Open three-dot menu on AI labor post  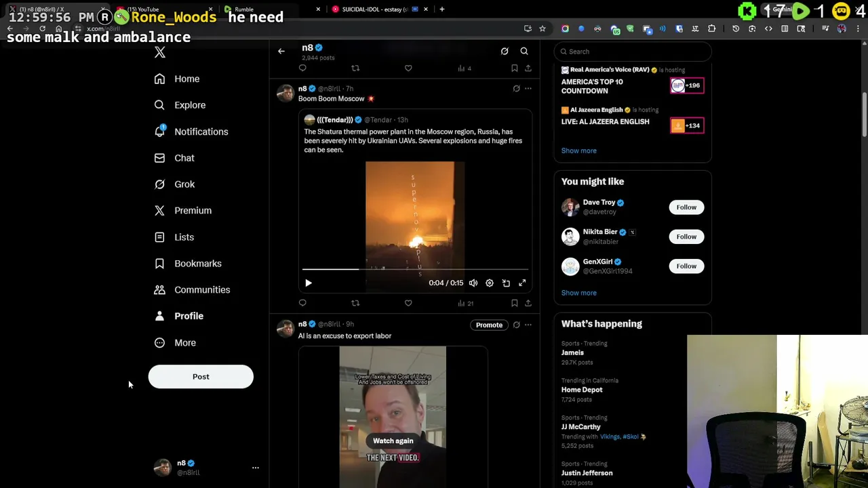(528, 325)
